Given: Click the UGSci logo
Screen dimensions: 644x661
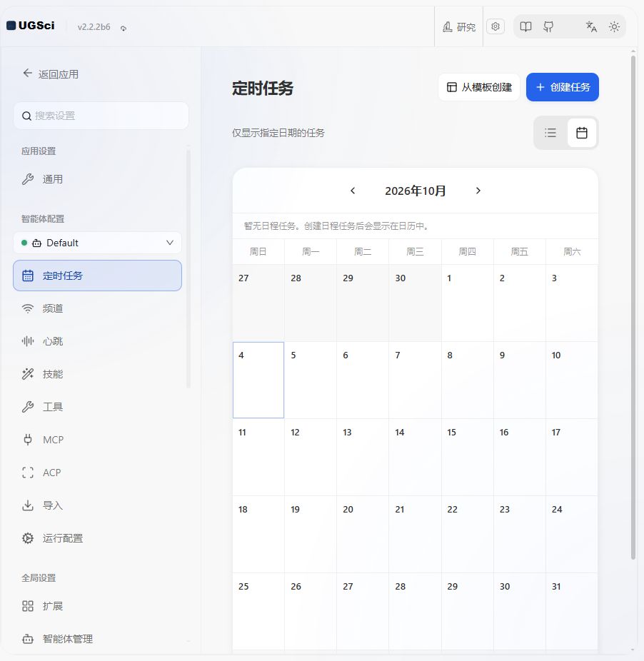Looking at the screenshot, I should pyautogui.click(x=31, y=26).
